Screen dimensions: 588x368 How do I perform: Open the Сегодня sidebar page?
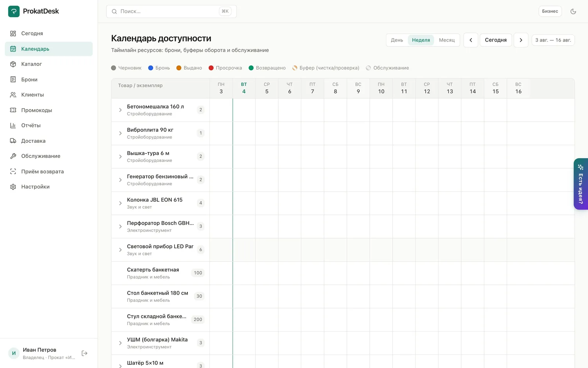(49, 33)
